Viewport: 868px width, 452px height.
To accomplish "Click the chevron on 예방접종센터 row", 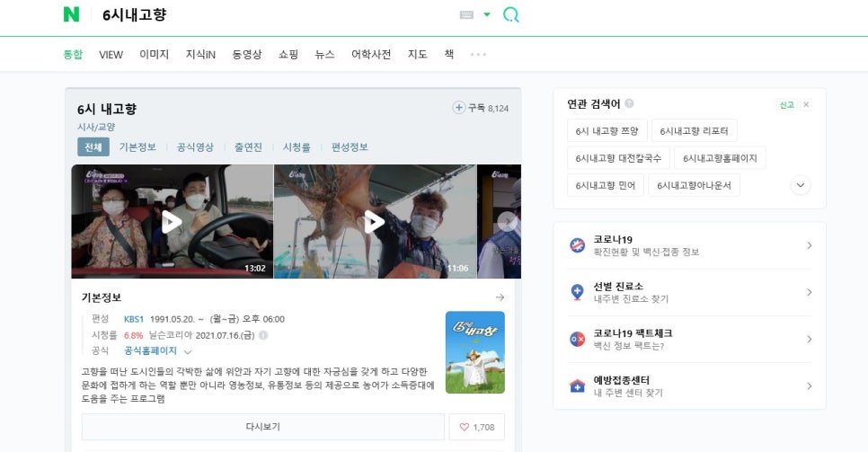I will tap(810, 386).
